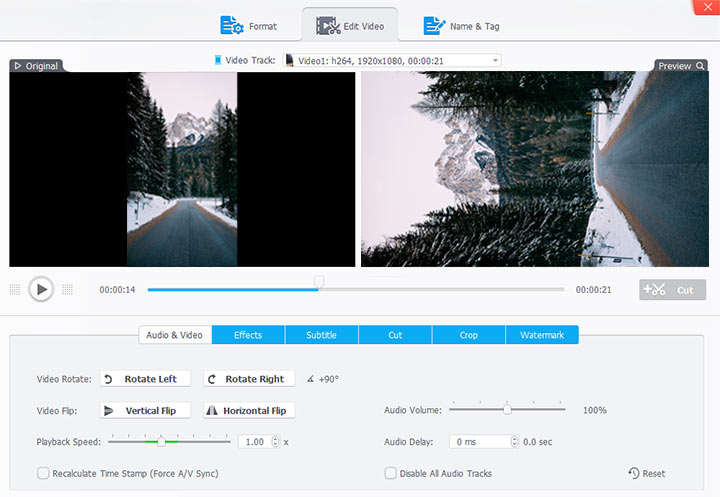Adjust the Audio Volume slider
720x497 pixels.
click(507, 409)
